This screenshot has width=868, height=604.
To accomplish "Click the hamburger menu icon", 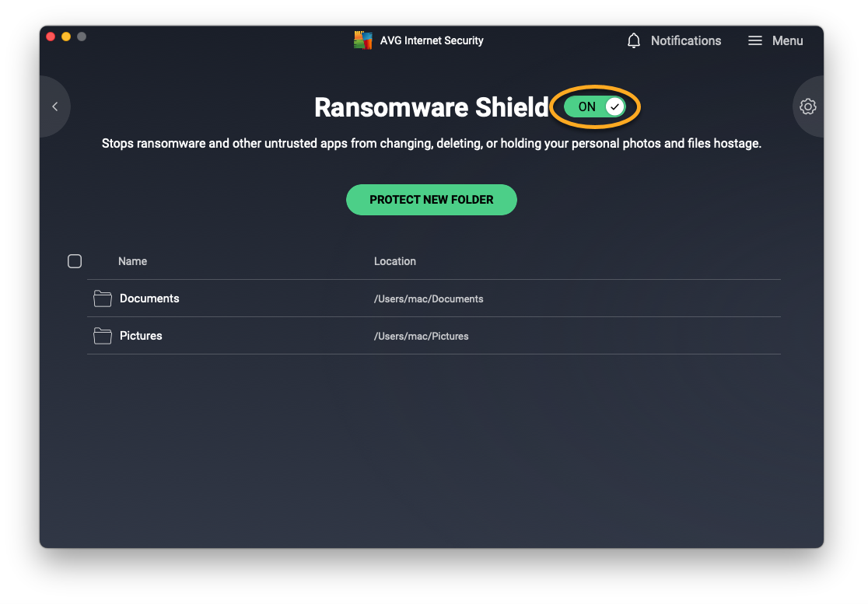I will click(754, 40).
